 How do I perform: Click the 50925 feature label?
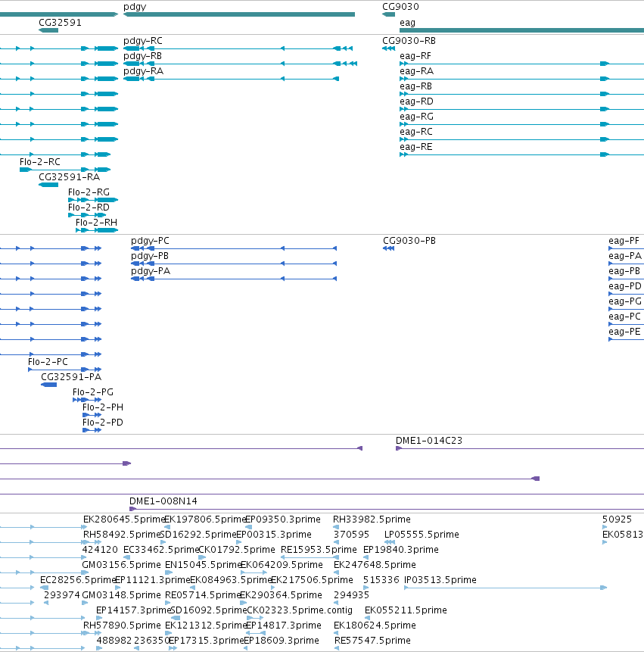point(617,519)
